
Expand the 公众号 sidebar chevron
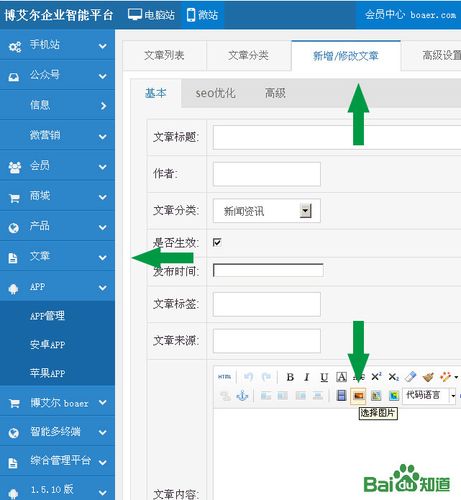(x=103, y=76)
